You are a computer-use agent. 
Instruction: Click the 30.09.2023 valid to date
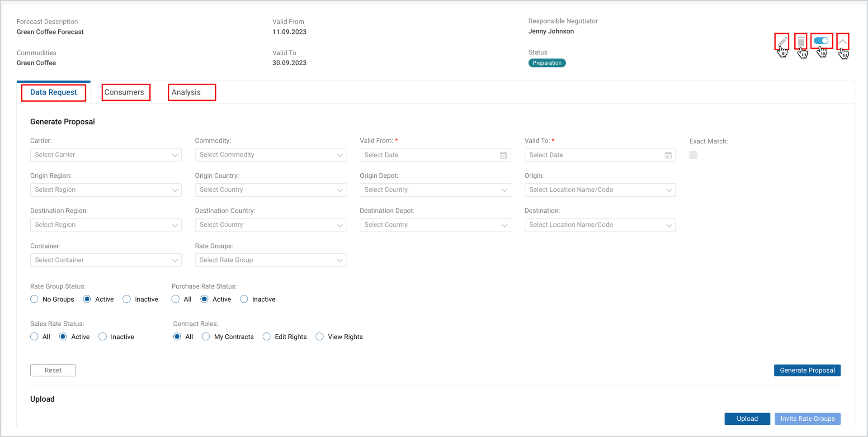289,63
